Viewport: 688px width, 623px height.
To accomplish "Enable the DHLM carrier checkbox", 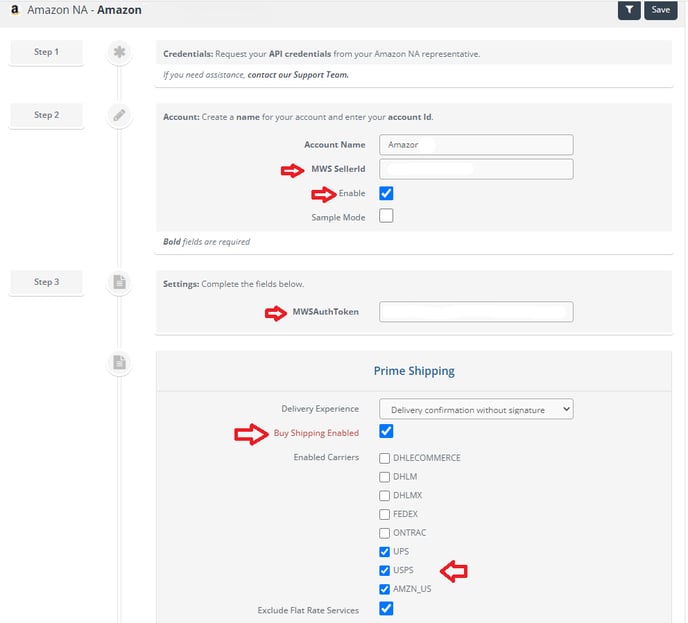I will click(x=384, y=477).
